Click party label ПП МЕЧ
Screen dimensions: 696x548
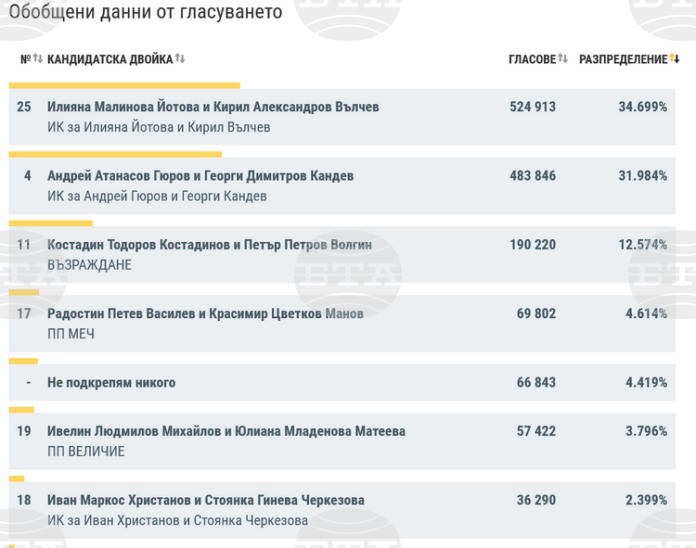pos(71,334)
